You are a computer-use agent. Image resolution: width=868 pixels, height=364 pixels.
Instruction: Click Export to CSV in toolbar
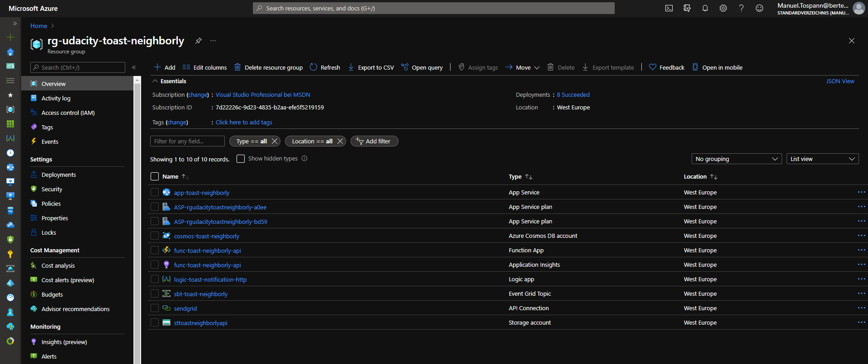[371, 67]
